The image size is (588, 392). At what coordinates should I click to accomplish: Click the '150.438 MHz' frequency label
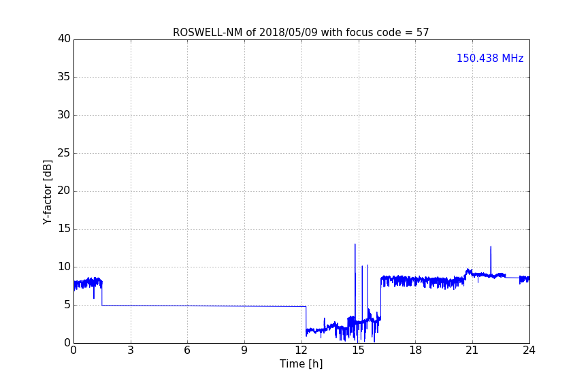click(x=490, y=58)
